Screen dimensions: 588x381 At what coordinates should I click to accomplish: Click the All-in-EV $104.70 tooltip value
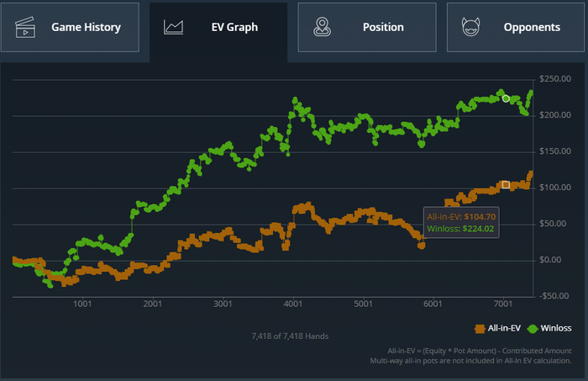pos(480,216)
